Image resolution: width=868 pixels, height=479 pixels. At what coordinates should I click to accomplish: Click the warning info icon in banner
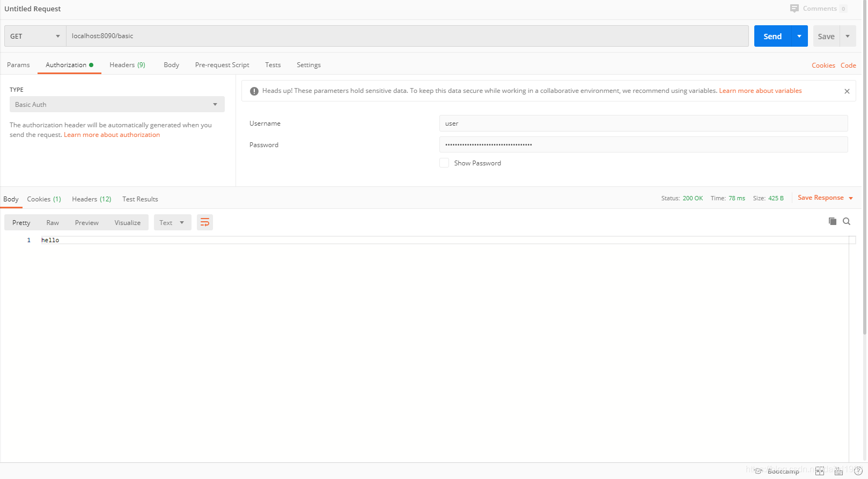[254, 91]
